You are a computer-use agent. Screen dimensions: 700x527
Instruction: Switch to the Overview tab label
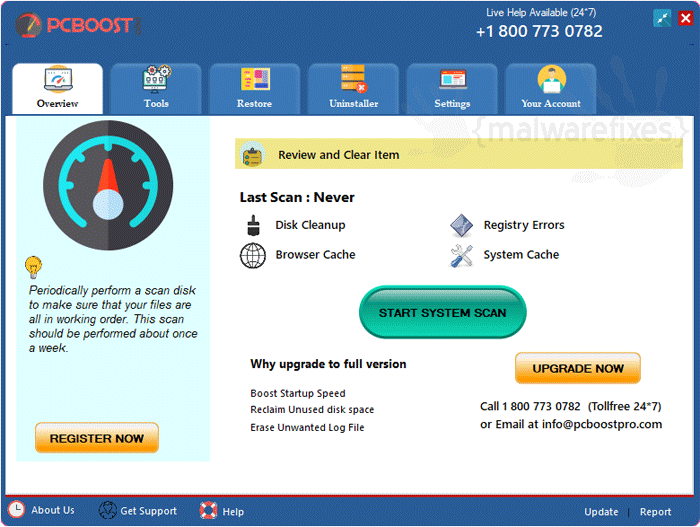coord(58,104)
